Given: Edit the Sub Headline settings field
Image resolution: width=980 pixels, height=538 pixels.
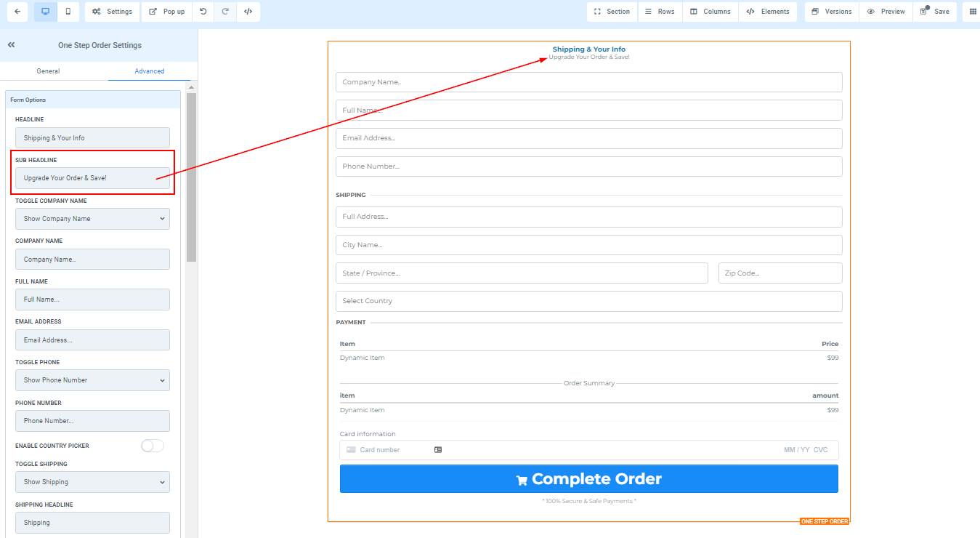Looking at the screenshot, I should (x=92, y=178).
